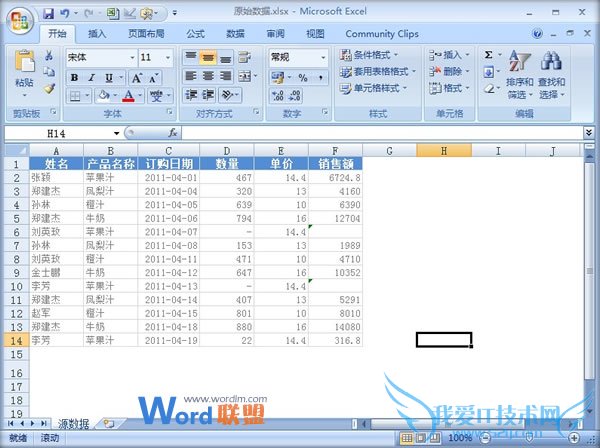Switch to Formulas (公式) tab
This screenshot has height=448, width=600.
coord(195,34)
